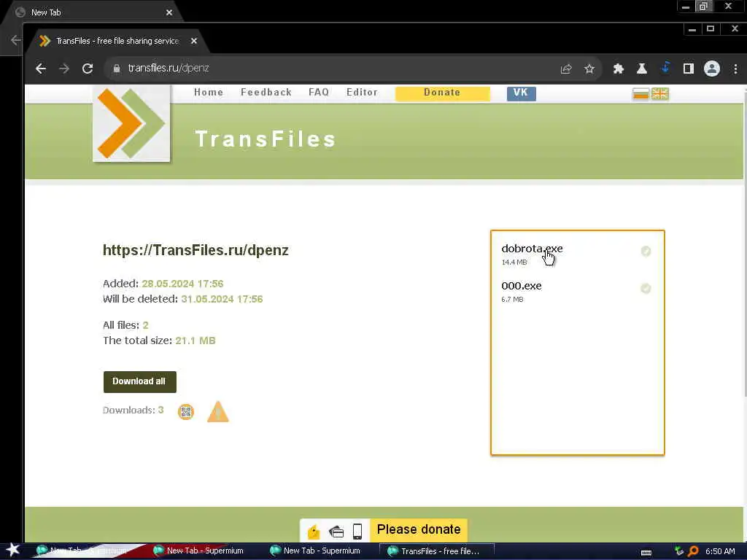This screenshot has height=560, width=747.
Task: Click the 6:50 AM clock in the tray
Action: (x=720, y=551)
